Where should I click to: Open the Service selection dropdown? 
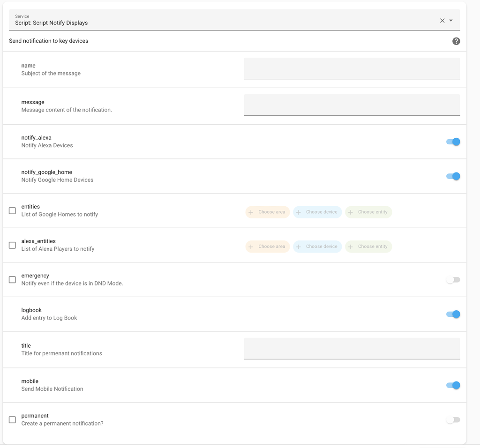[450, 20]
